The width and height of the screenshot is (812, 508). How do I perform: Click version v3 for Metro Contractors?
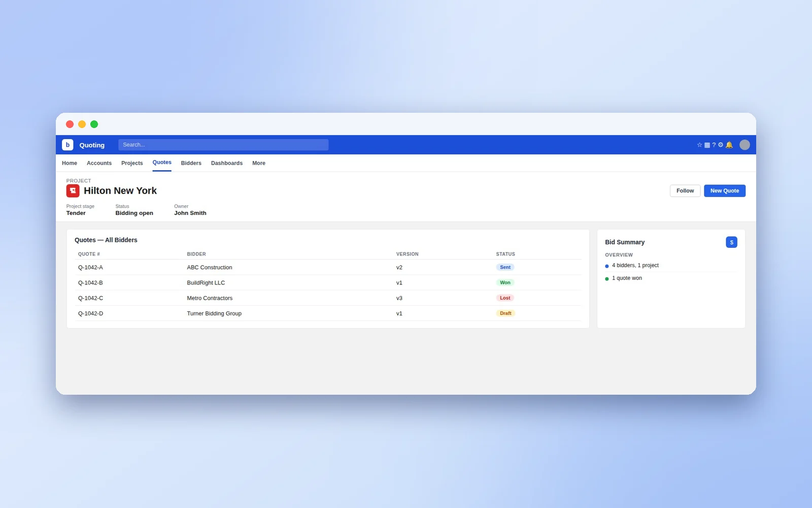point(399,298)
